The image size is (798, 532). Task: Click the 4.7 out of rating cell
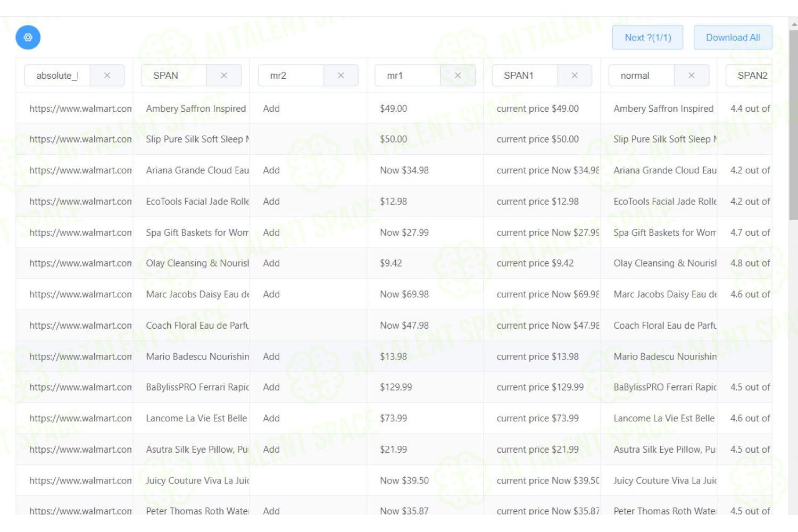point(745,232)
